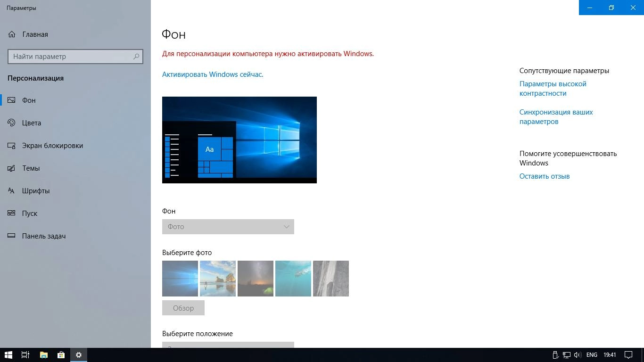Screen dimensions: 644x362
Task: Open the Windows Start button on taskbar
Action: (8, 355)
